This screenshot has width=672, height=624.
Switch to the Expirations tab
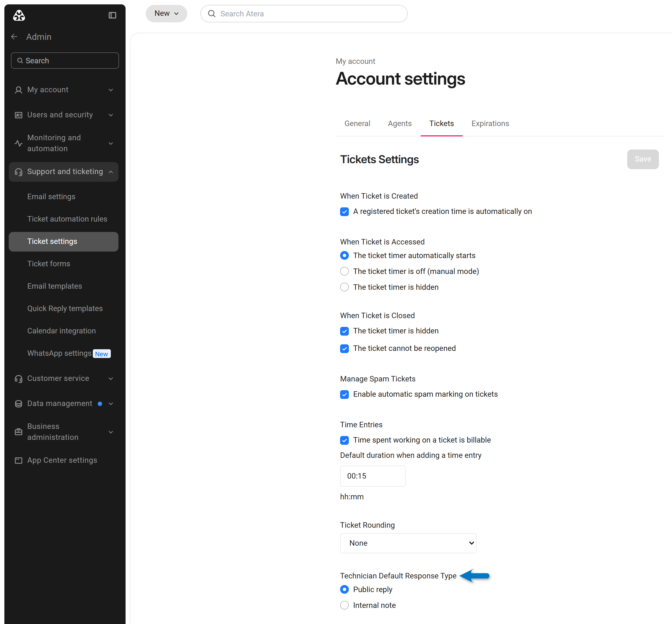pyautogui.click(x=490, y=123)
